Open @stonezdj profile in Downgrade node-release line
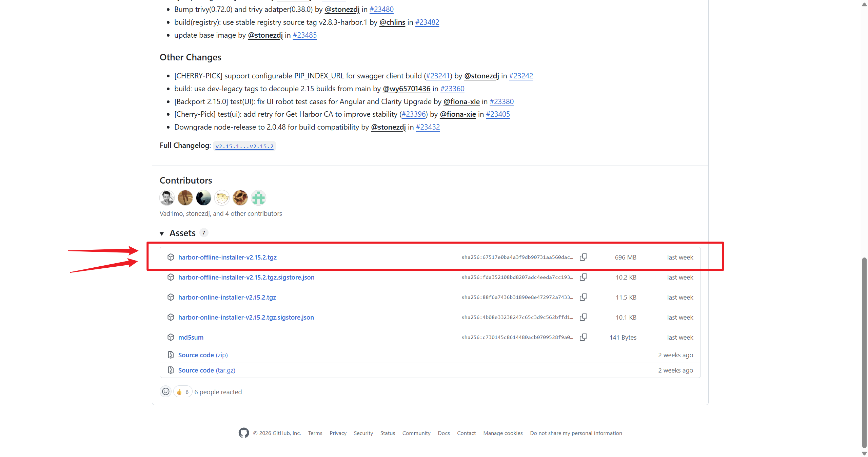This screenshot has width=868, height=457. (x=388, y=127)
